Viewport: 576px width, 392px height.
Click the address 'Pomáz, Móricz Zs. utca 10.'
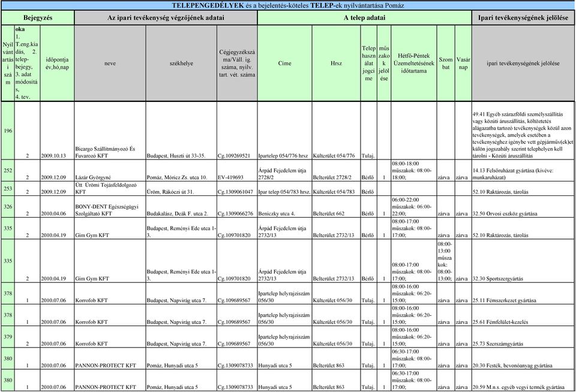[x=177, y=177]
